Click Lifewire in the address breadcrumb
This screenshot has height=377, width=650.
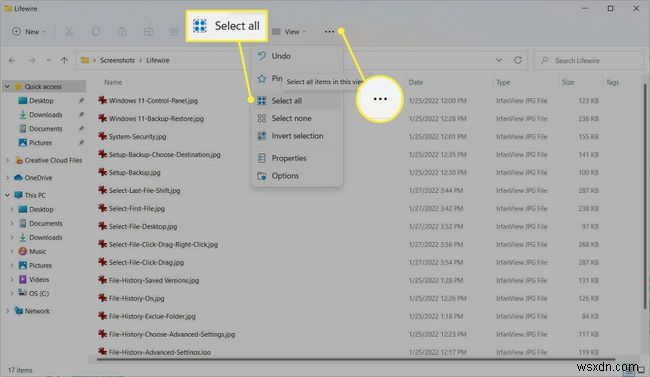tap(158, 61)
